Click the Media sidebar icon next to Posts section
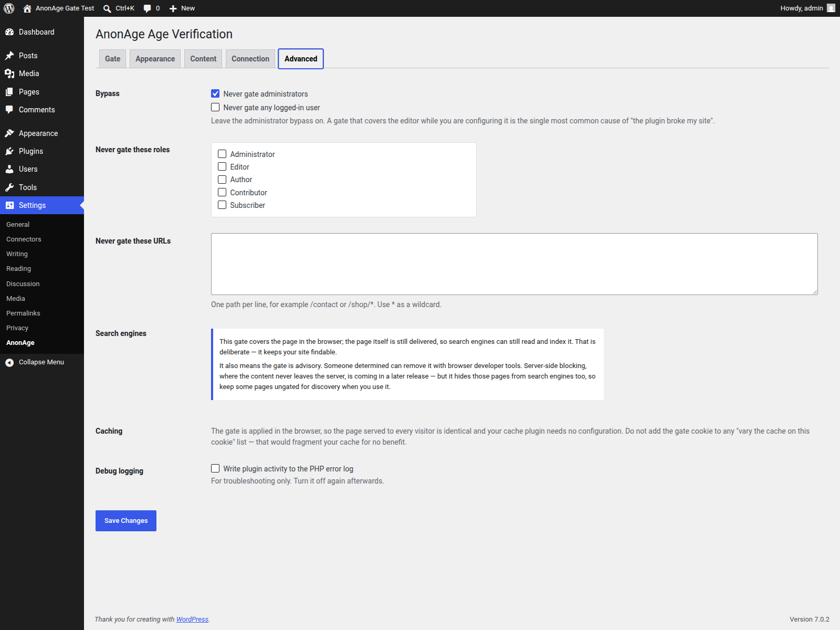Screen dimensions: 840x630 (x=9, y=73)
